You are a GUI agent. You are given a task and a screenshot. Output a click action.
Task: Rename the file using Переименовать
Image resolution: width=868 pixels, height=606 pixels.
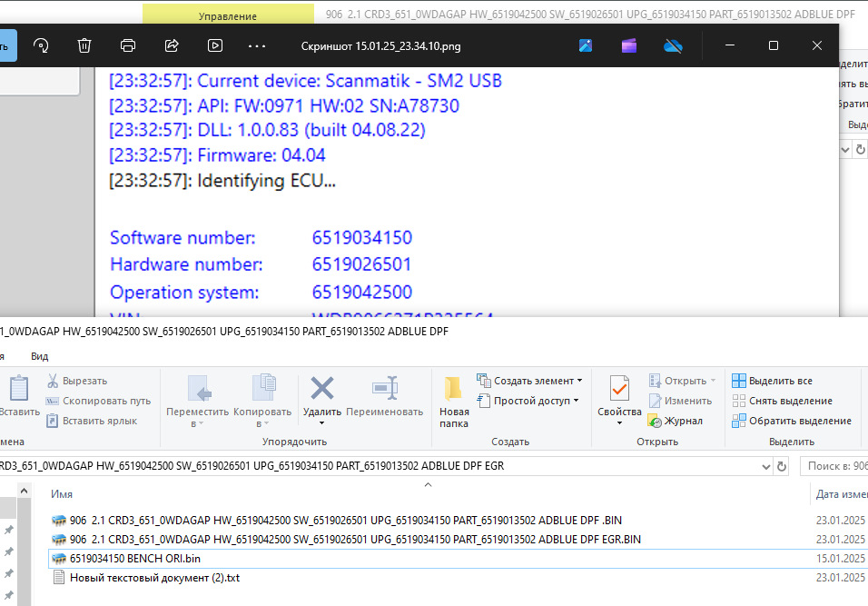(x=384, y=398)
